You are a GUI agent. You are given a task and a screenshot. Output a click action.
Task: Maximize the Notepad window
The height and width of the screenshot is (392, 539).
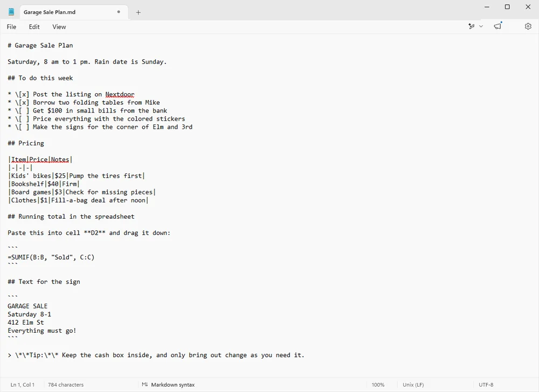click(507, 7)
